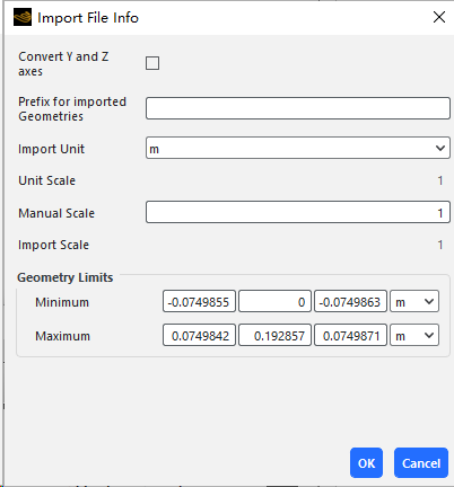
Task: Click the Maximum unit dropdown chevron
Action: tap(429, 335)
